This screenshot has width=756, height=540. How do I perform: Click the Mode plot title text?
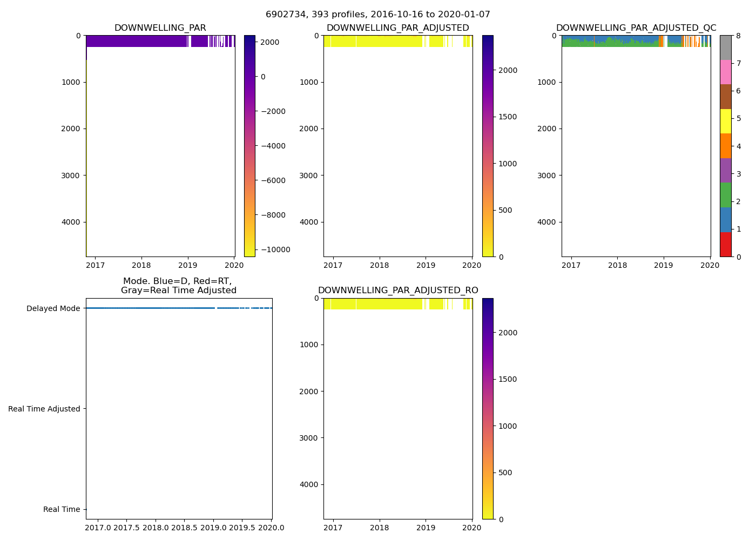click(x=178, y=286)
